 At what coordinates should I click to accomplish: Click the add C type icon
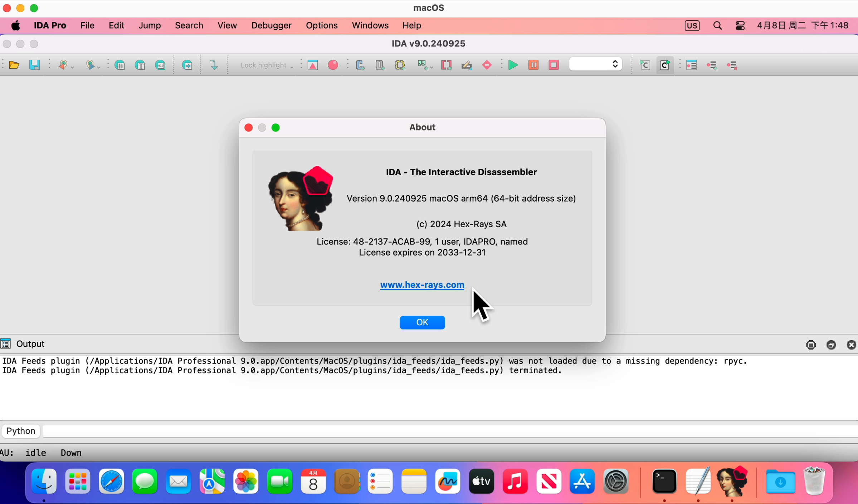coord(360,65)
